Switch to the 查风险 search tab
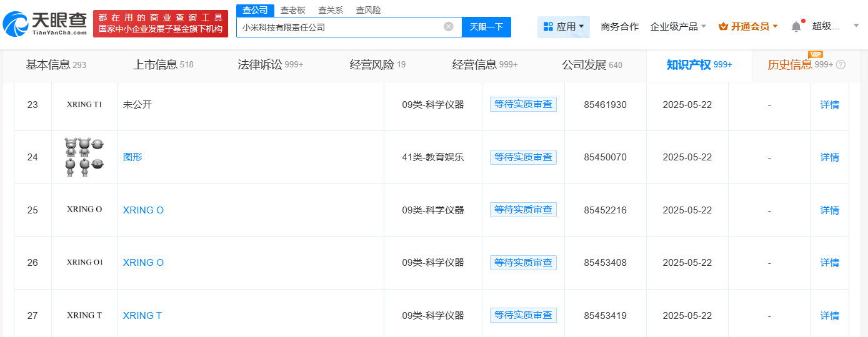The height and width of the screenshot is (337, 868). (x=368, y=10)
